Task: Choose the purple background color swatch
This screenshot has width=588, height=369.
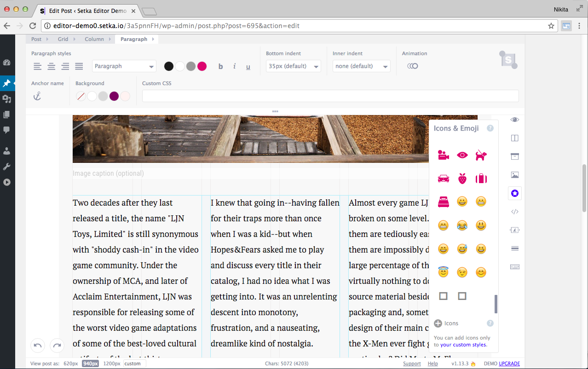Action: pyautogui.click(x=114, y=96)
